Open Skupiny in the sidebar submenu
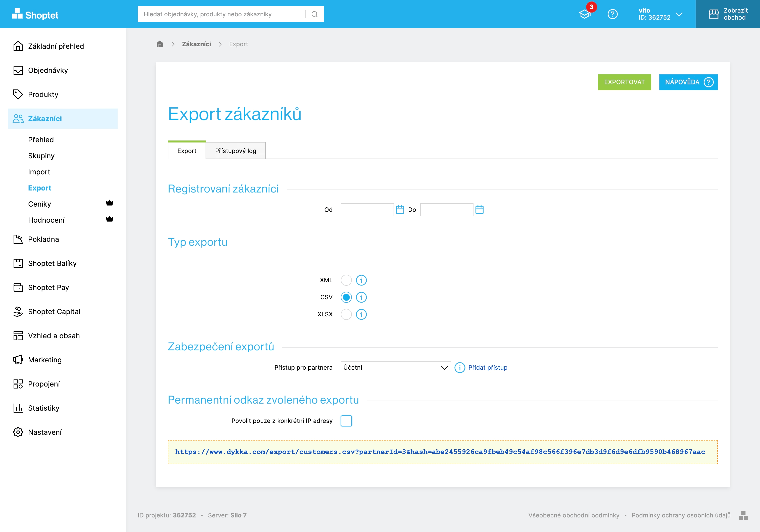 (41, 156)
